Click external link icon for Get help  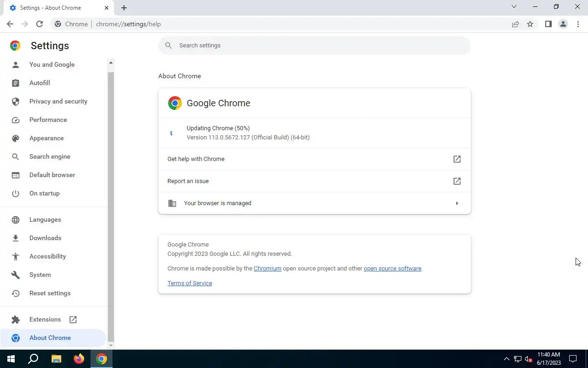click(x=457, y=159)
